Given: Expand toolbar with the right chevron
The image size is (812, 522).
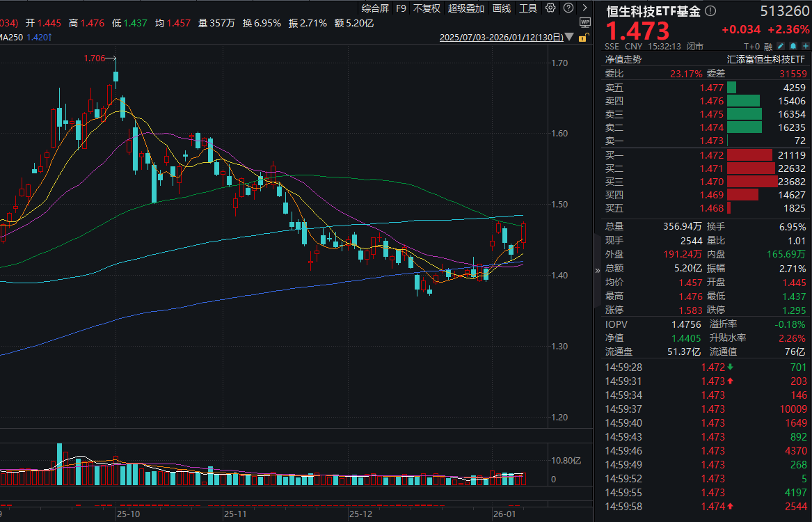Looking at the screenshot, I should 585,8.
